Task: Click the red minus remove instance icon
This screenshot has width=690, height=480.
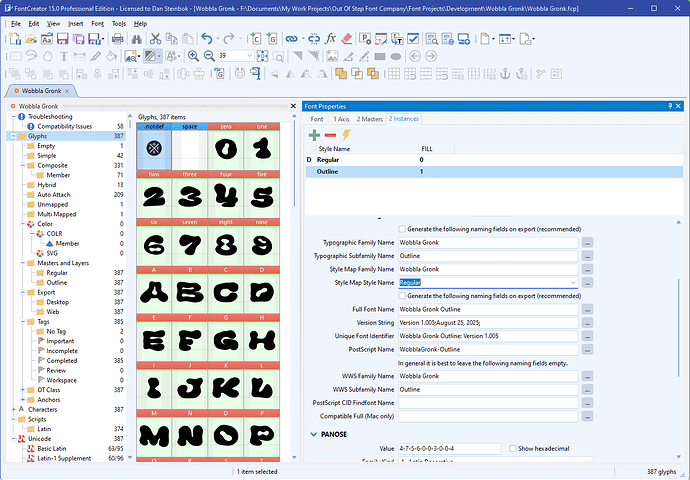Action: [x=330, y=135]
